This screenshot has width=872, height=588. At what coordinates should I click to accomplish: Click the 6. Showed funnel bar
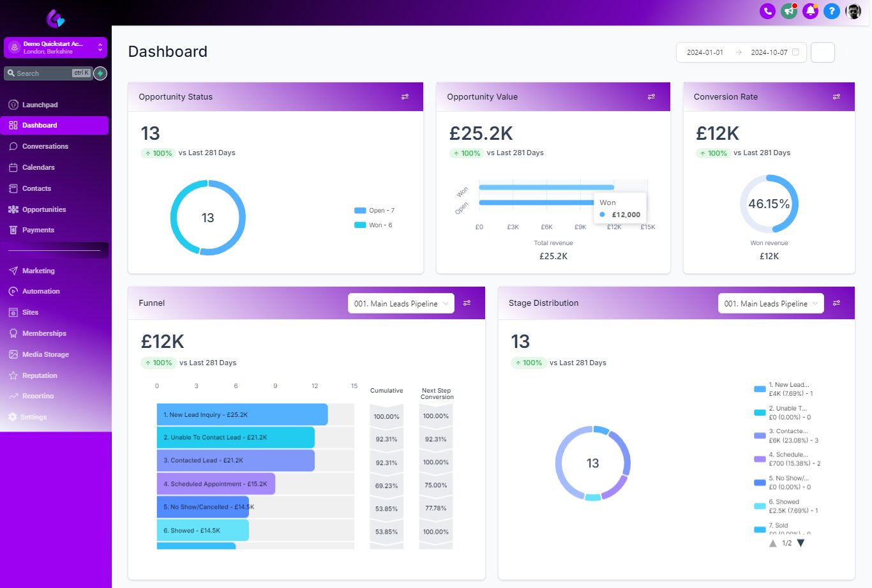coord(203,530)
